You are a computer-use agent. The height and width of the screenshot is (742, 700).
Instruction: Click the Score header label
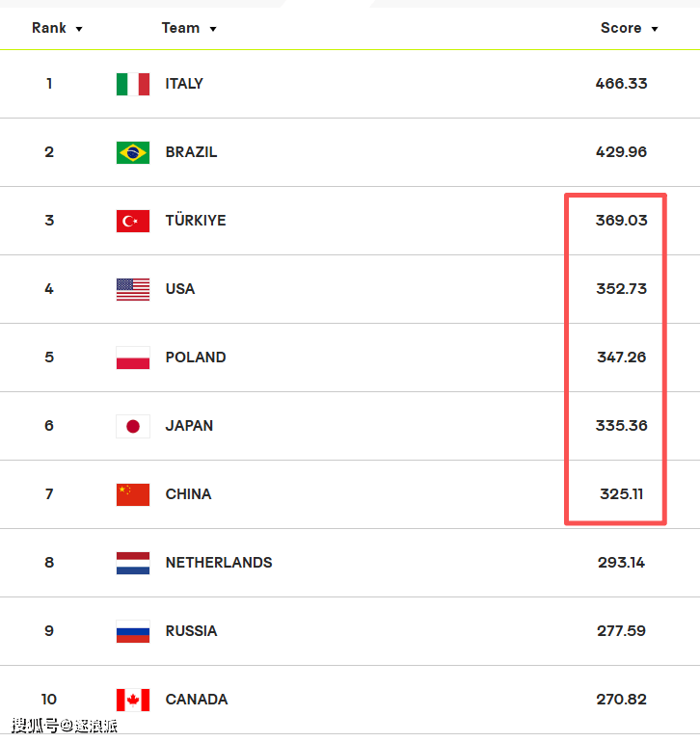pos(621,28)
